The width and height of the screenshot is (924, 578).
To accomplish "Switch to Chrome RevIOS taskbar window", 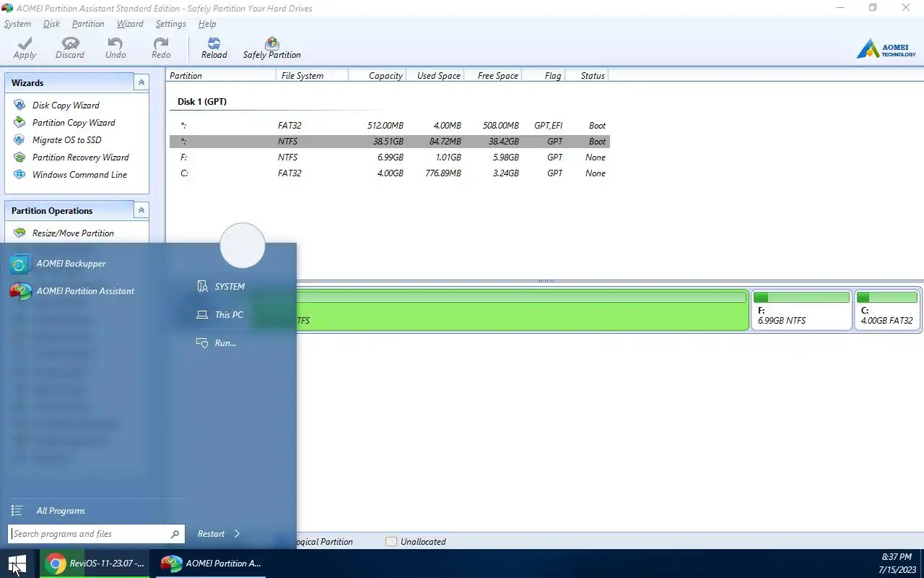I will (94, 564).
